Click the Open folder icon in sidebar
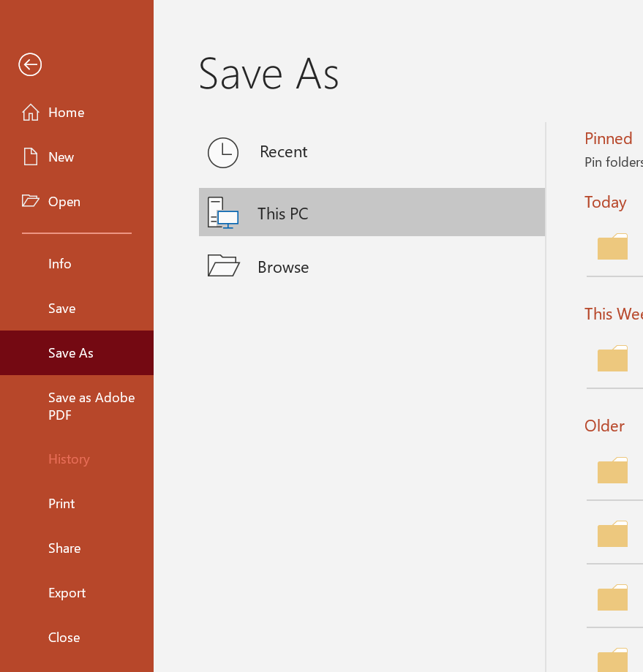The height and width of the screenshot is (672, 643). click(31, 200)
